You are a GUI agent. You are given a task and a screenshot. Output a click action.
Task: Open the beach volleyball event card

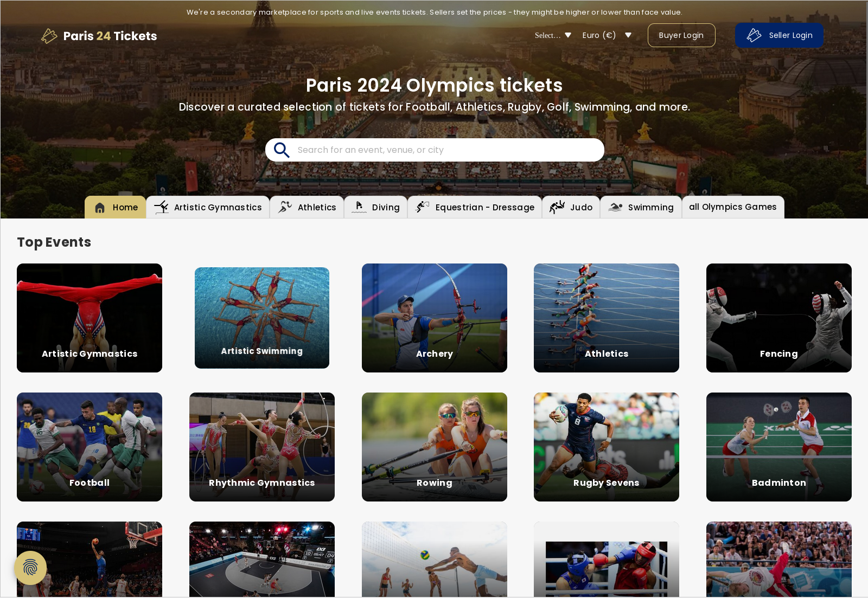[x=435, y=560]
